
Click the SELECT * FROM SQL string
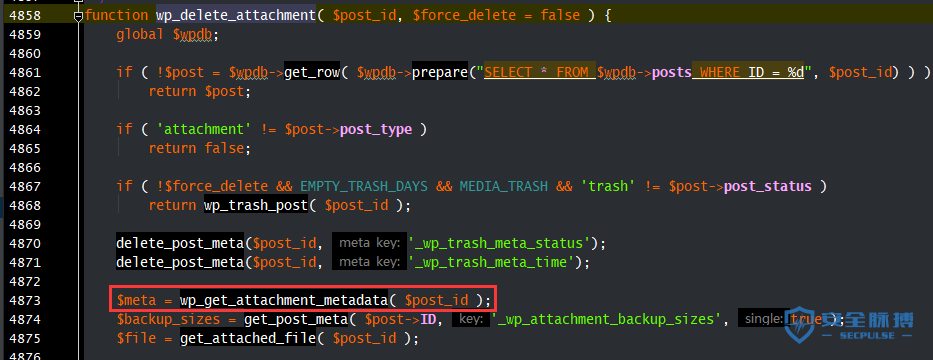click(540, 73)
